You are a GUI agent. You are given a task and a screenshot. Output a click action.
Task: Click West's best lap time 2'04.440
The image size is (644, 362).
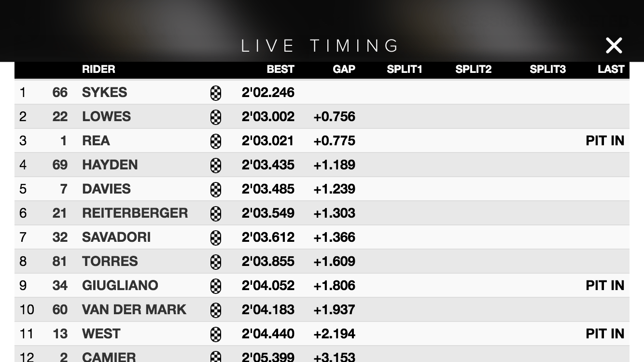268,334
